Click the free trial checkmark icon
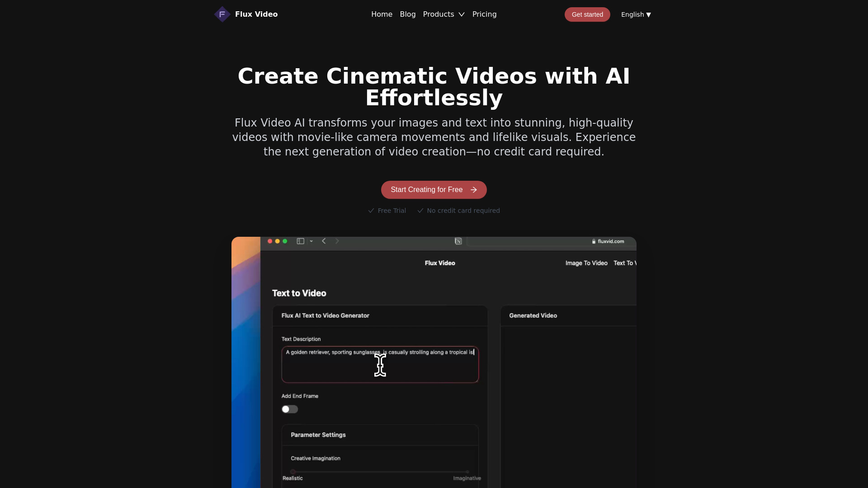868x488 pixels. pos(371,210)
